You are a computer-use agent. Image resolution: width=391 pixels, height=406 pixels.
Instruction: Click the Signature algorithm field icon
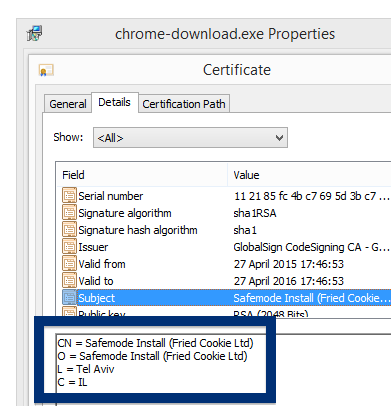(x=69, y=213)
